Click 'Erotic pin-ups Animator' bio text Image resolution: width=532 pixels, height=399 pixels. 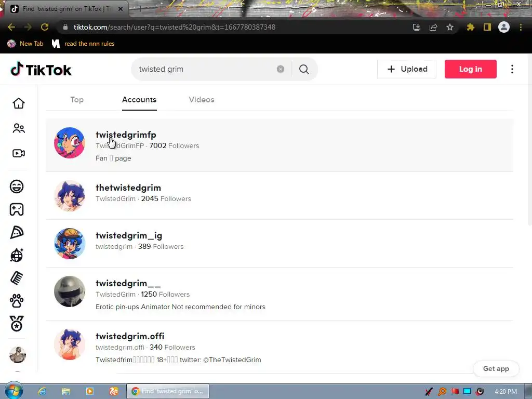pyautogui.click(x=180, y=307)
